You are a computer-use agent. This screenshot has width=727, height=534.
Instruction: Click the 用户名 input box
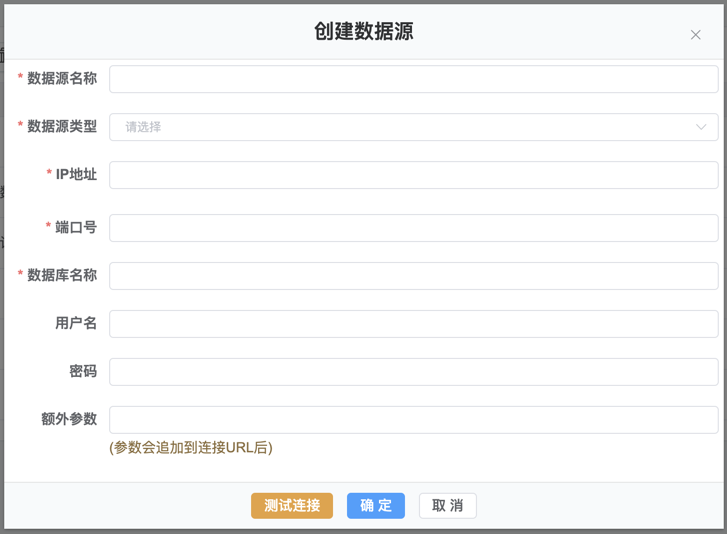413,324
